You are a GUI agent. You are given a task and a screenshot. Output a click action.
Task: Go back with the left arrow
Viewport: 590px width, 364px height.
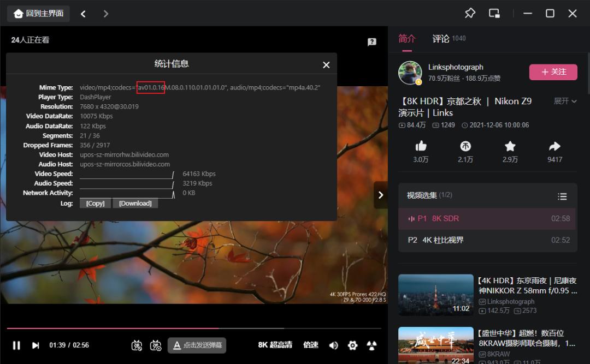(x=83, y=14)
